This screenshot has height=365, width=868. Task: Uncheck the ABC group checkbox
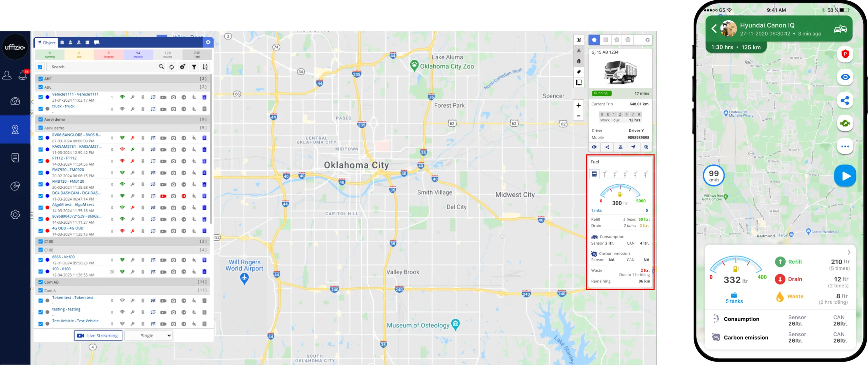[x=41, y=79]
